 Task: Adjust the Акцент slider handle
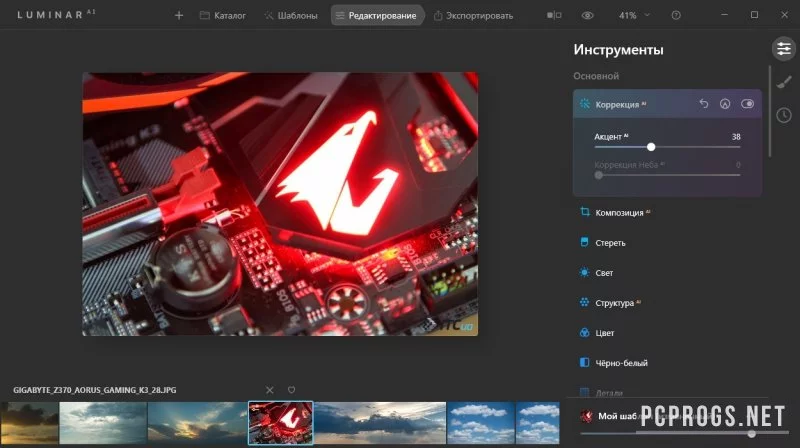point(651,147)
